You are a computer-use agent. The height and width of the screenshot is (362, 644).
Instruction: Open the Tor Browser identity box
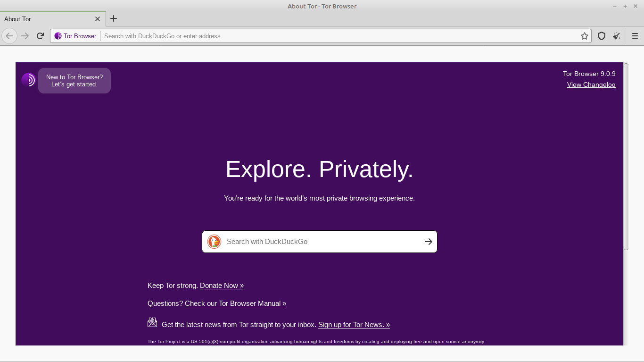pos(75,36)
